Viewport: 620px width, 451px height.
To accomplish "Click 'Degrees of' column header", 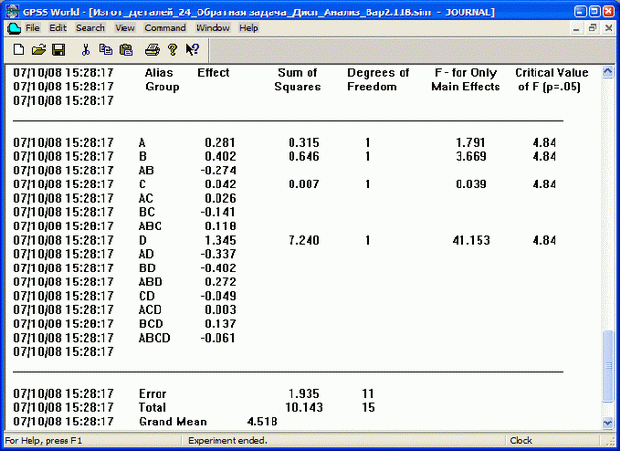I will tap(378, 73).
